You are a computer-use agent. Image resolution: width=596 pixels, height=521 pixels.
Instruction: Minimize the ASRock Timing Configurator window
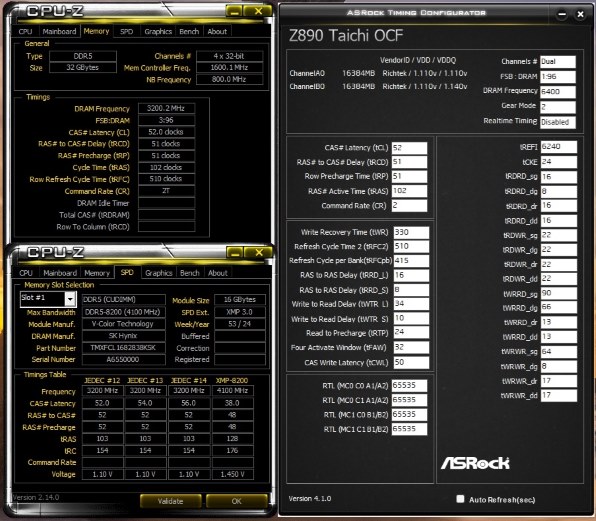click(x=562, y=14)
